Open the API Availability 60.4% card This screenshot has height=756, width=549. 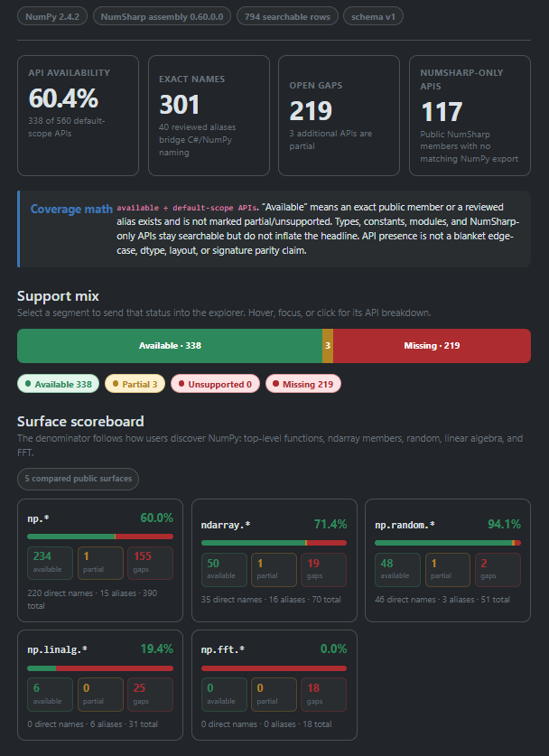tap(78, 116)
